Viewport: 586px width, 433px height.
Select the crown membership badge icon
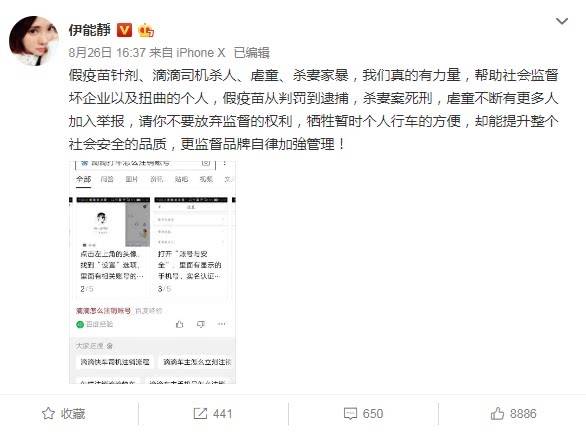(146, 30)
